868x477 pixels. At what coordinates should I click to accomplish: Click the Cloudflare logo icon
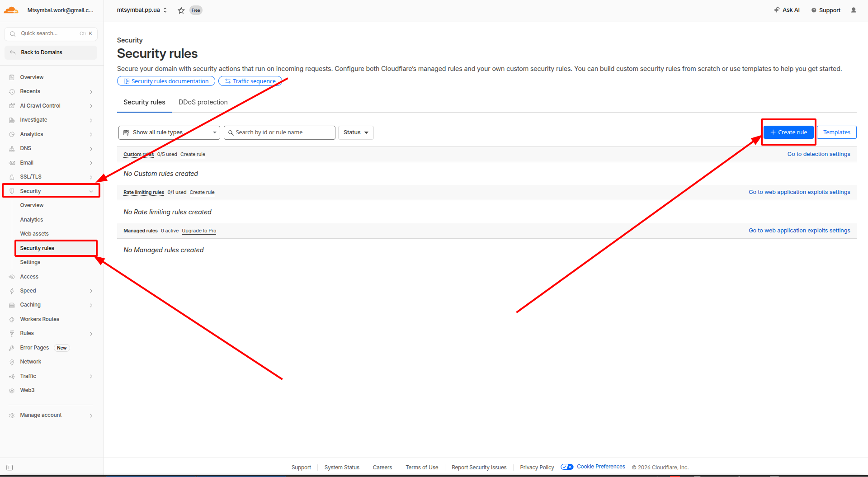11,10
